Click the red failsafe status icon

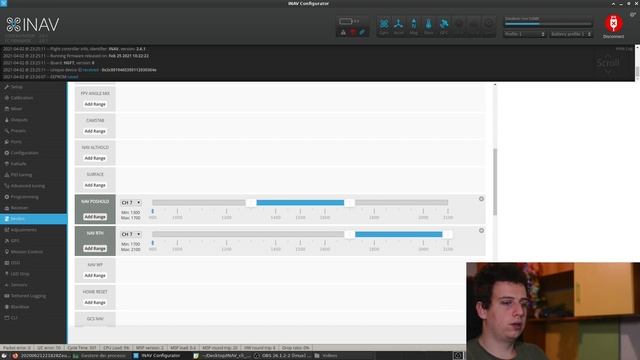[x=353, y=32]
